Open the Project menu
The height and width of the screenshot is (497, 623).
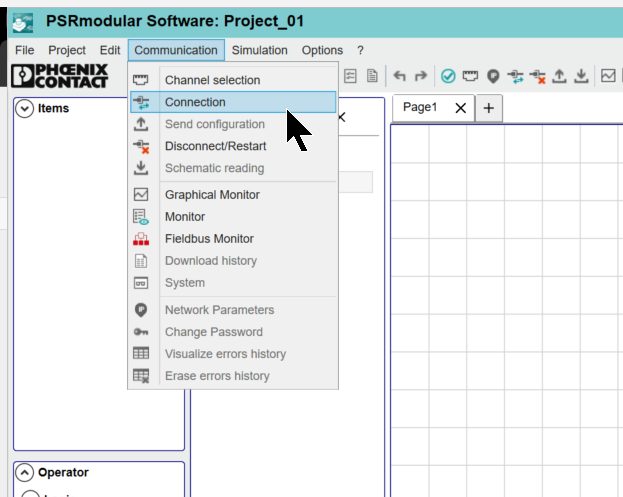[67, 50]
